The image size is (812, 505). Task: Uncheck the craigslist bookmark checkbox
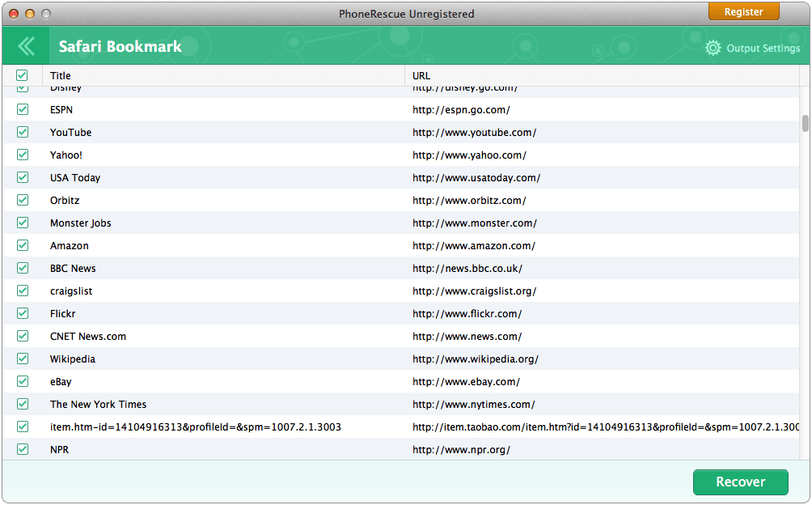pos(23,291)
